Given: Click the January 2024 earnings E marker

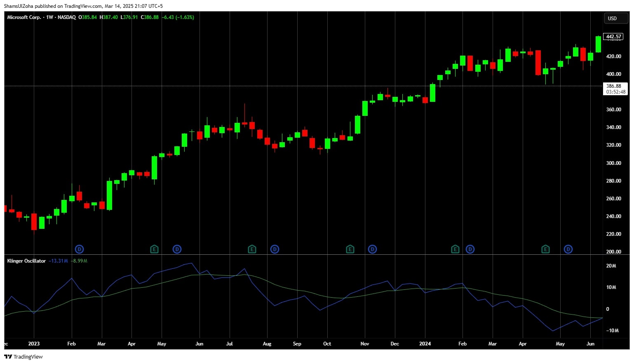Looking at the screenshot, I should pyautogui.click(x=455, y=249).
